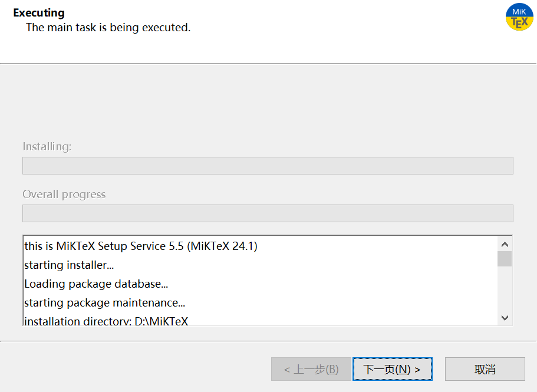The width and height of the screenshot is (537, 392).
Task: Click the log scrollbar thumb
Action: pos(505,259)
